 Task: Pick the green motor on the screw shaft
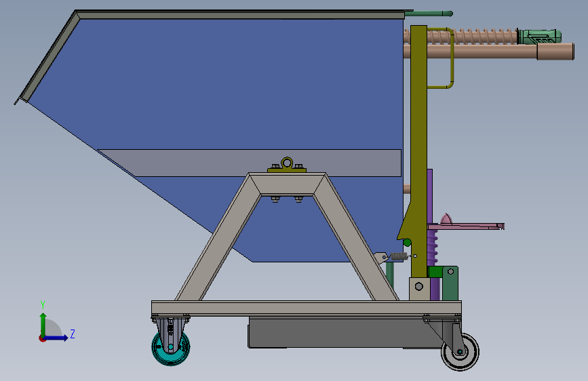point(539,37)
